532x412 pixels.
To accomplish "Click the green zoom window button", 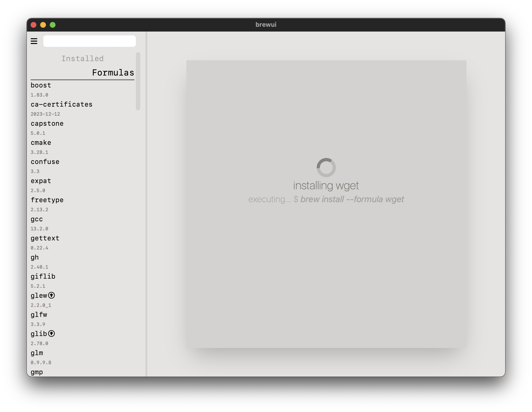I will coord(53,25).
